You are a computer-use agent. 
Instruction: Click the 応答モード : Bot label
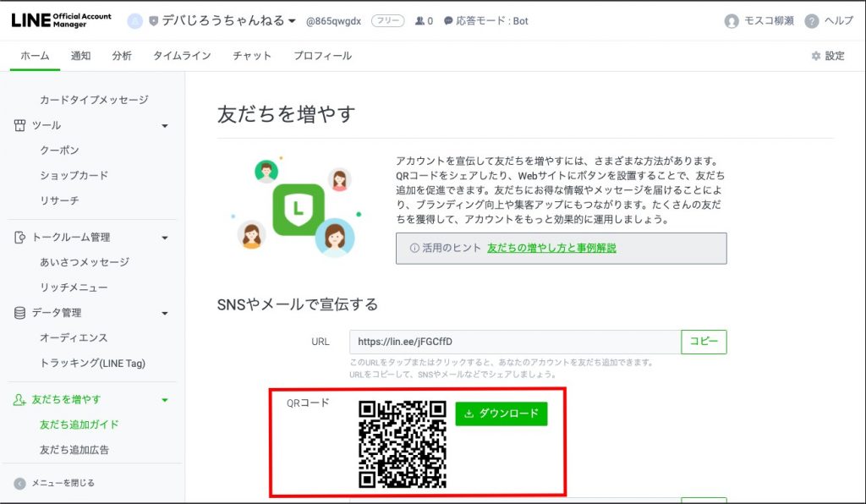click(x=492, y=21)
